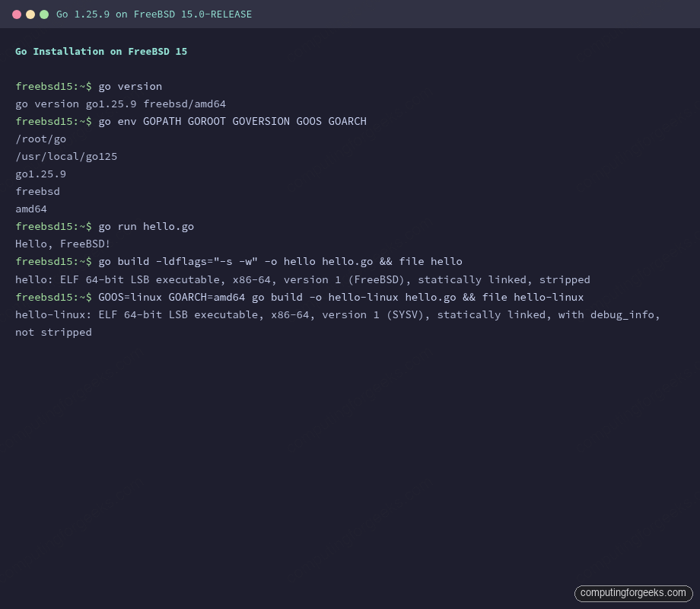
Task: Click the green maximize button icon
Action: pos(44,14)
